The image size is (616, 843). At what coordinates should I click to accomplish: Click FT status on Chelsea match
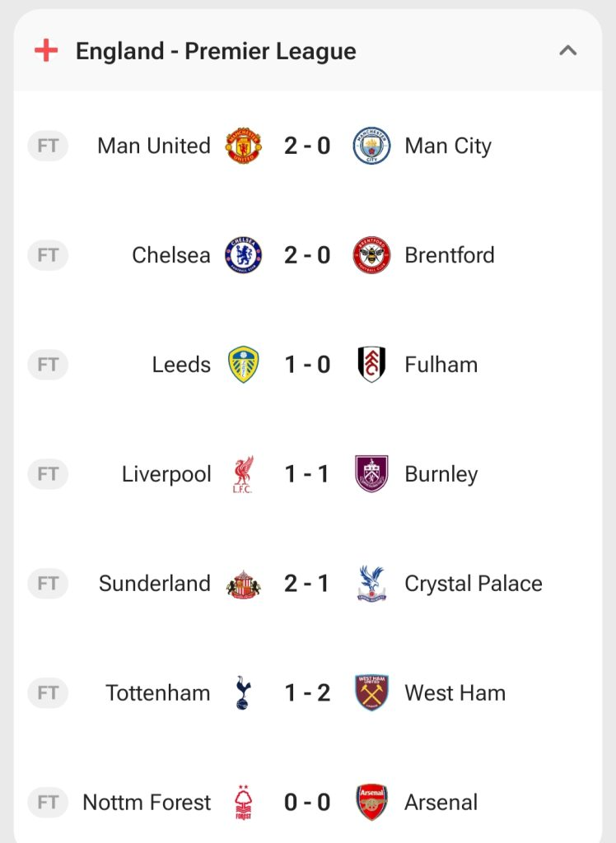pos(48,255)
